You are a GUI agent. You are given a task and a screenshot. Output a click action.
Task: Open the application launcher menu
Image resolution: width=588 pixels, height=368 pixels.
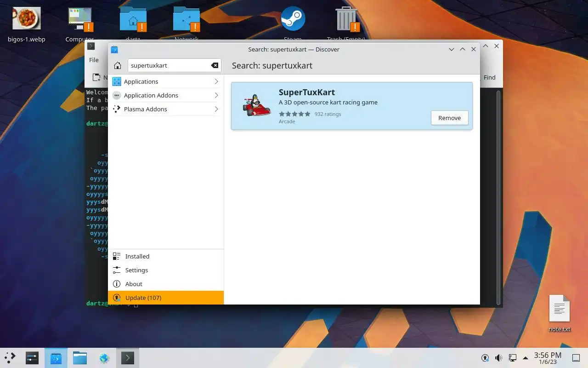pyautogui.click(x=10, y=358)
